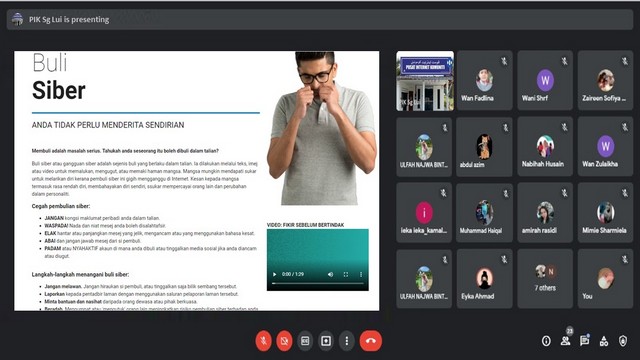Open meeting details info icon
The image size is (640, 360).
546,341
